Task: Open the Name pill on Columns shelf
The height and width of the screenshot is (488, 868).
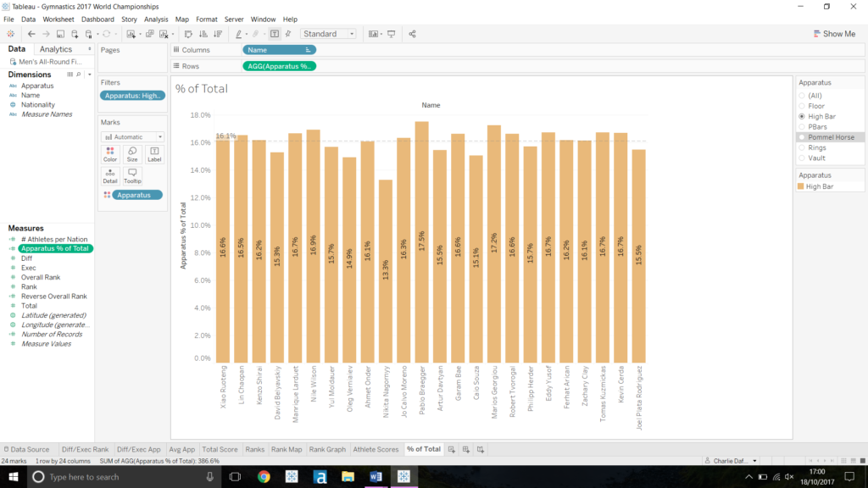Action: (279, 50)
